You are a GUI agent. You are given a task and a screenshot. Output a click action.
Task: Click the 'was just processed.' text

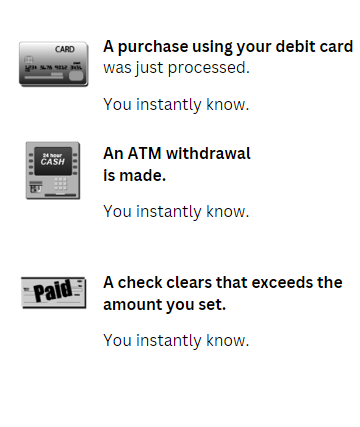pos(176,68)
